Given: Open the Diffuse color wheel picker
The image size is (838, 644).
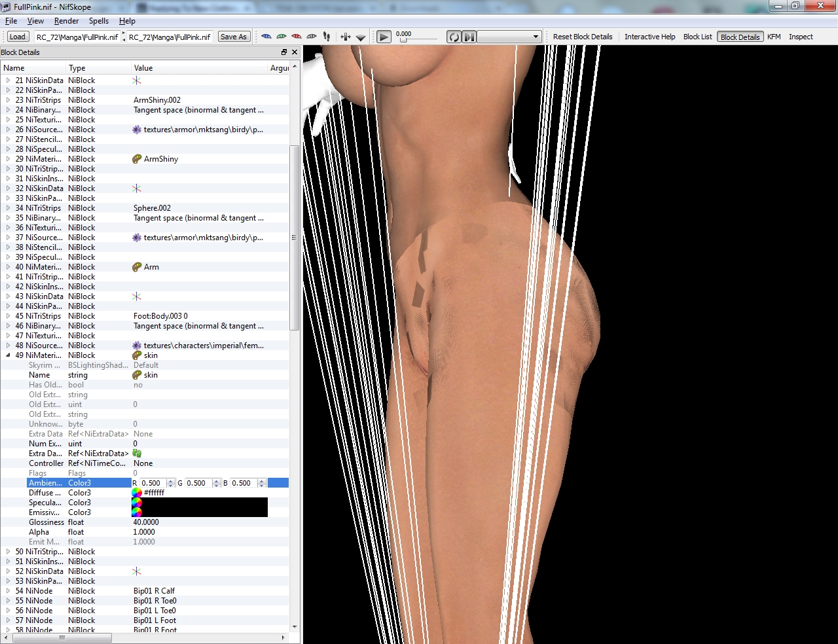Looking at the screenshot, I should [137, 493].
